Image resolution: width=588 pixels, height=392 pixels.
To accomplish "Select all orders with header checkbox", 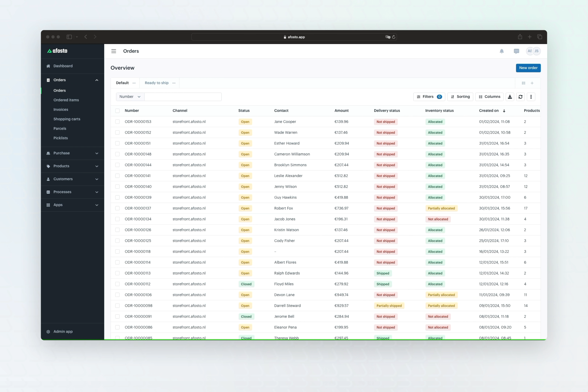I will (x=117, y=111).
